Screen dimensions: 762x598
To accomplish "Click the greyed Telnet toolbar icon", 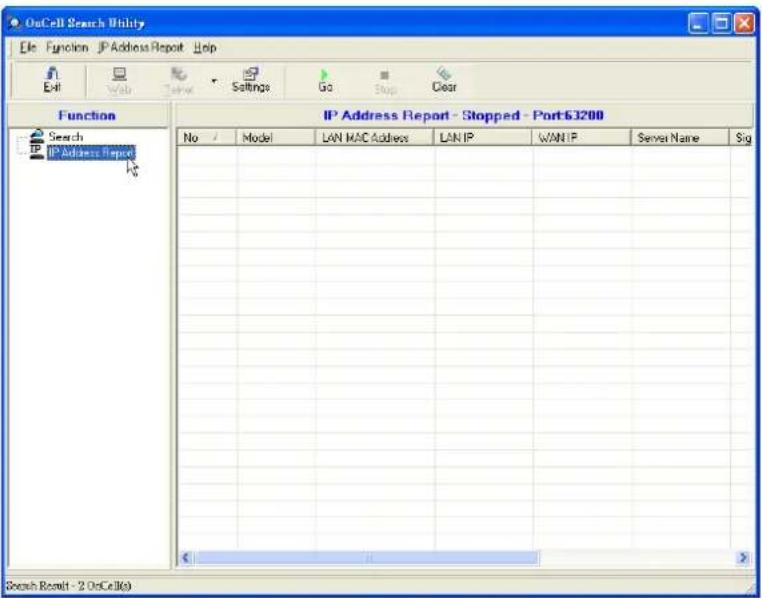I will click(x=179, y=81).
